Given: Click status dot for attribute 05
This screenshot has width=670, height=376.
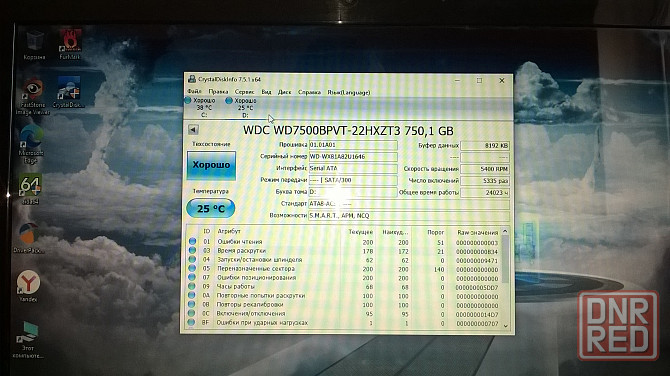Looking at the screenshot, I should point(192,268).
